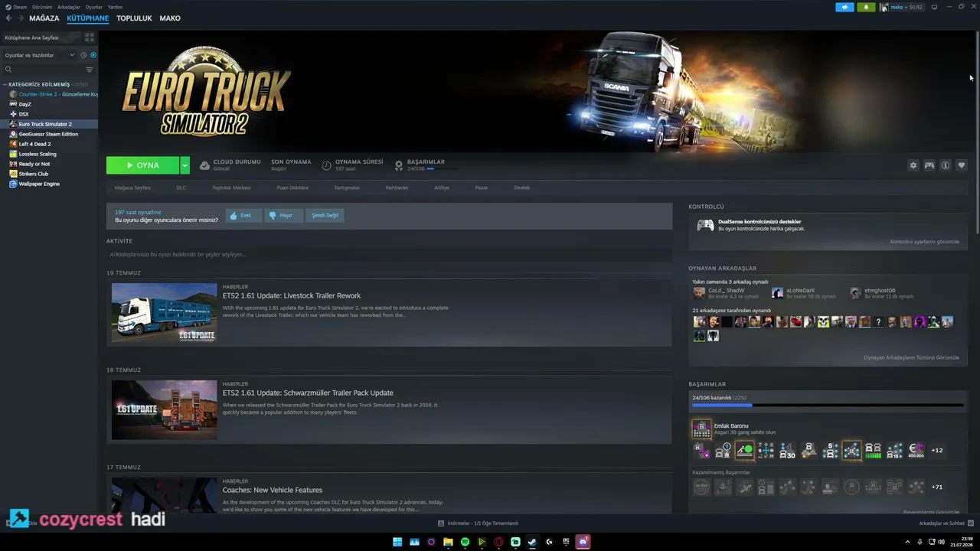Toggle ready-to-play filter in library sidebar

tap(93, 55)
